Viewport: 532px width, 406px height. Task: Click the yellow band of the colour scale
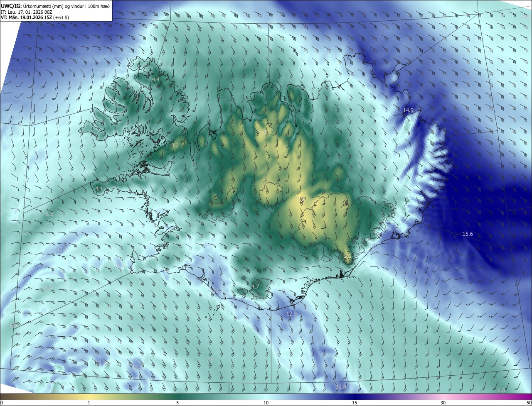click(x=89, y=397)
